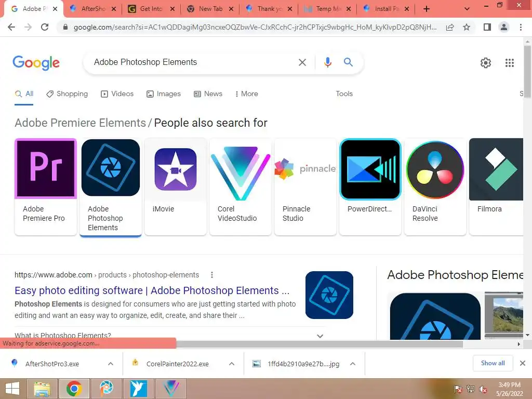532x399 pixels.
Task: Open AfterShotPro3.exe download options arrow
Action: pos(111,364)
